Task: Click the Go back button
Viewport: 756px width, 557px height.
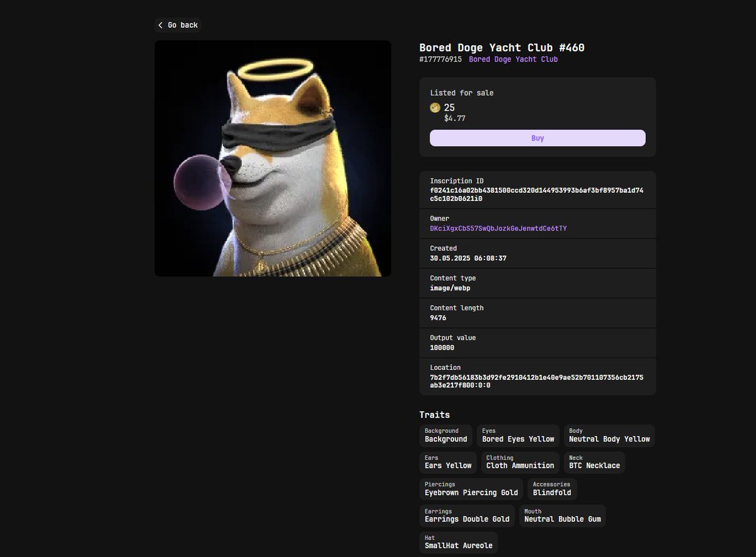Action: 178,25
